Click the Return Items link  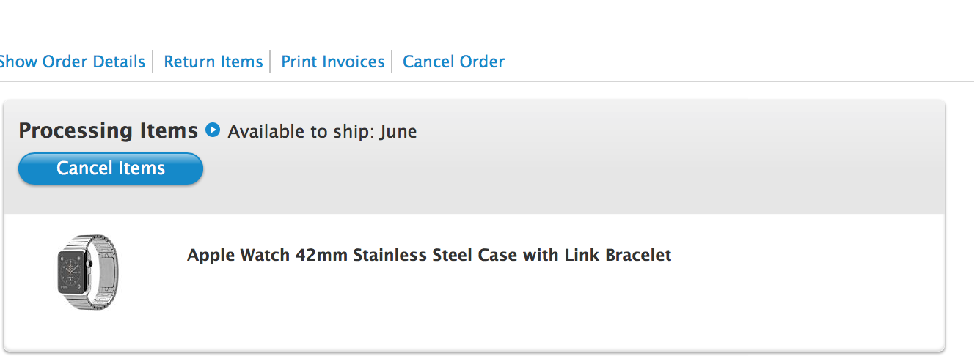click(x=213, y=62)
